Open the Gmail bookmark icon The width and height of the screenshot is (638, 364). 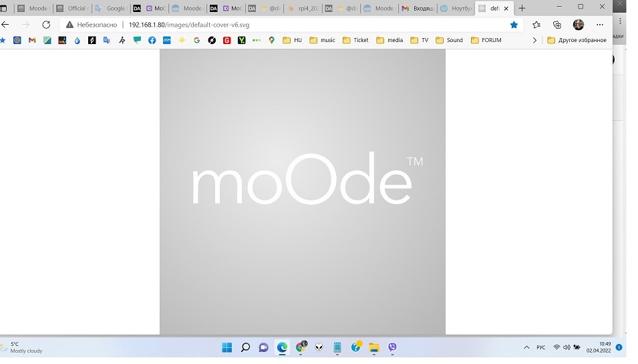tap(32, 40)
